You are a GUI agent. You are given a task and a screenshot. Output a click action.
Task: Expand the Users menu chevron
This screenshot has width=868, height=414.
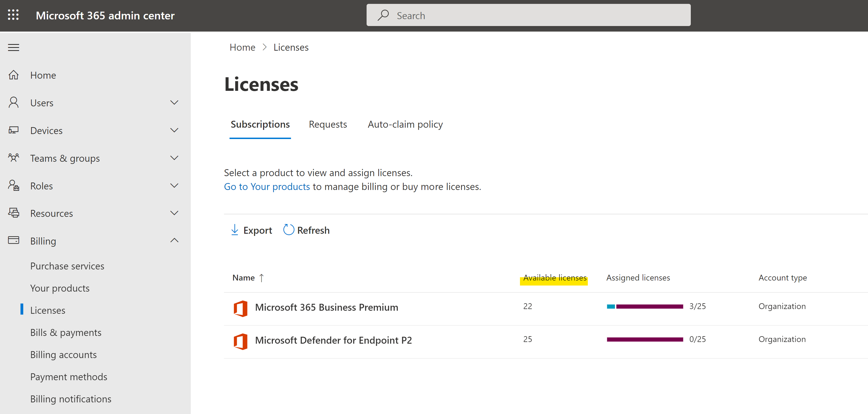pyautogui.click(x=174, y=102)
